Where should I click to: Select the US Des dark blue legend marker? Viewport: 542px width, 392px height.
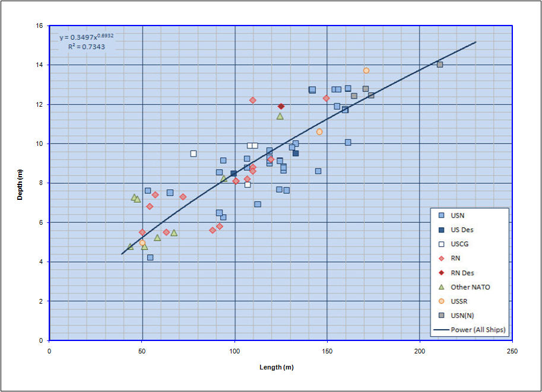pyautogui.click(x=441, y=230)
